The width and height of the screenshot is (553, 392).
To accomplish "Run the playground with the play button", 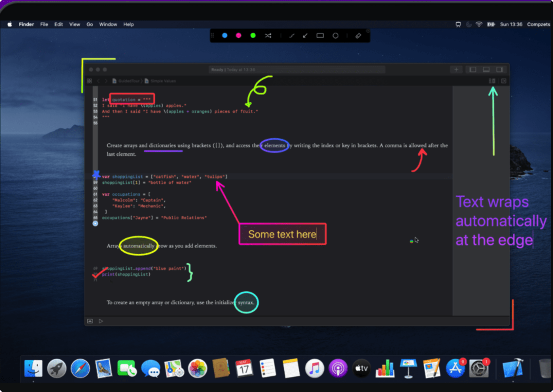I will click(x=101, y=321).
